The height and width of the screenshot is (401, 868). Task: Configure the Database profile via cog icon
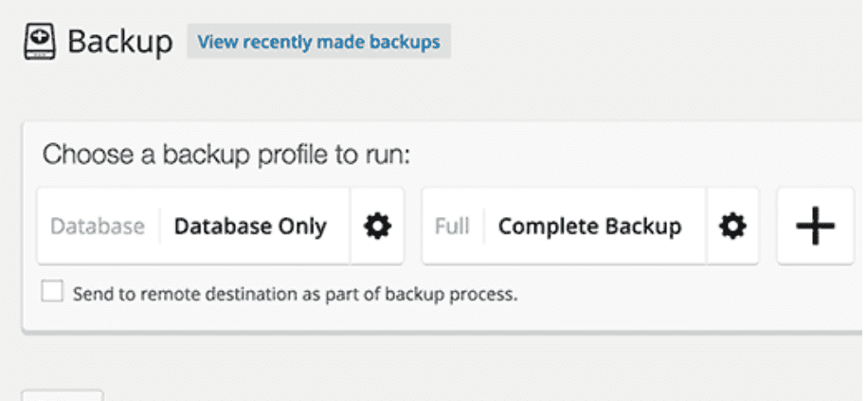pos(377,226)
